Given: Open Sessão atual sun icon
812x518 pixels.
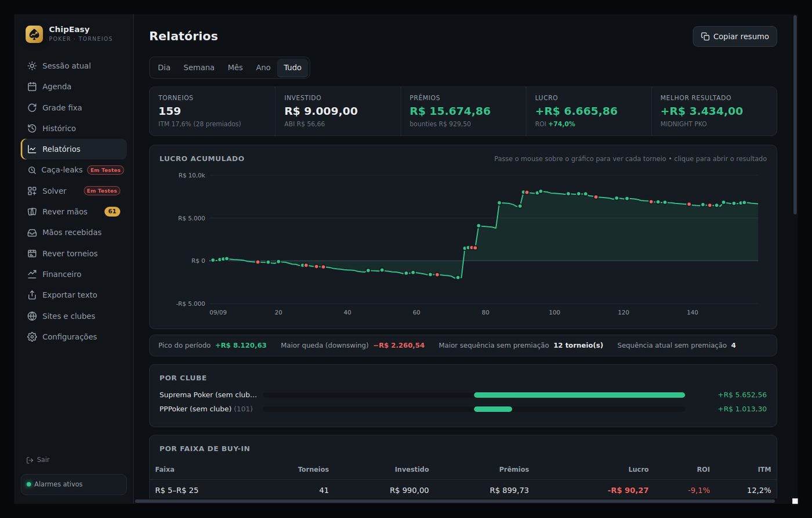Looking at the screenshot, I should [32, 66].
